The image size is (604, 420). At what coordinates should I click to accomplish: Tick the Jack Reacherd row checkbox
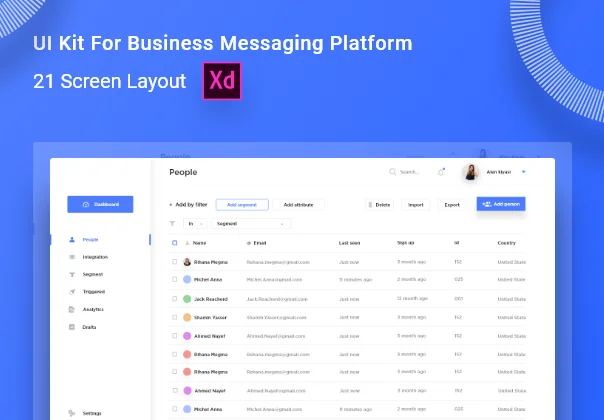click(174, 299)
